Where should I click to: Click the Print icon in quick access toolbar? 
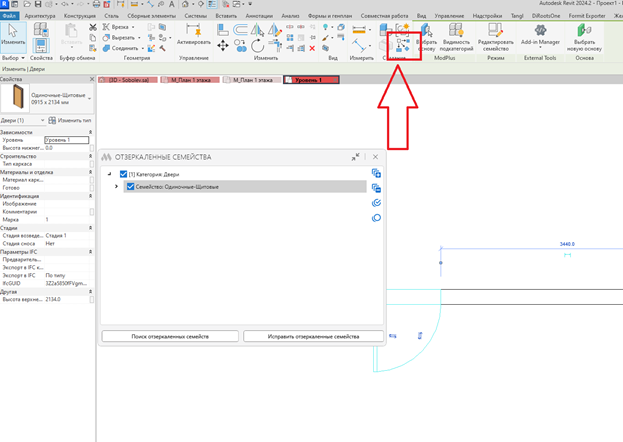[96, 4]
